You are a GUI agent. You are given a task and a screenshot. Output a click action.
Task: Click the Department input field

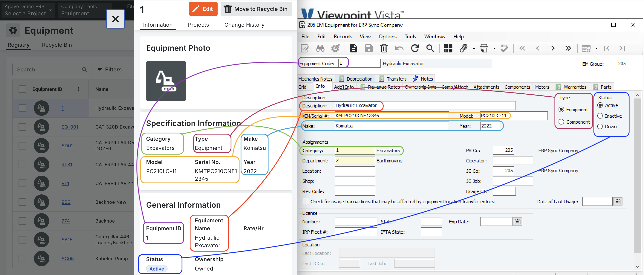tap(355, 161)
